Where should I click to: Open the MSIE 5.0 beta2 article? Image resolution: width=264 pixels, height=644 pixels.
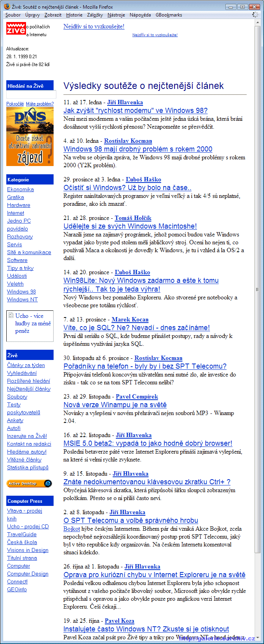148,443
